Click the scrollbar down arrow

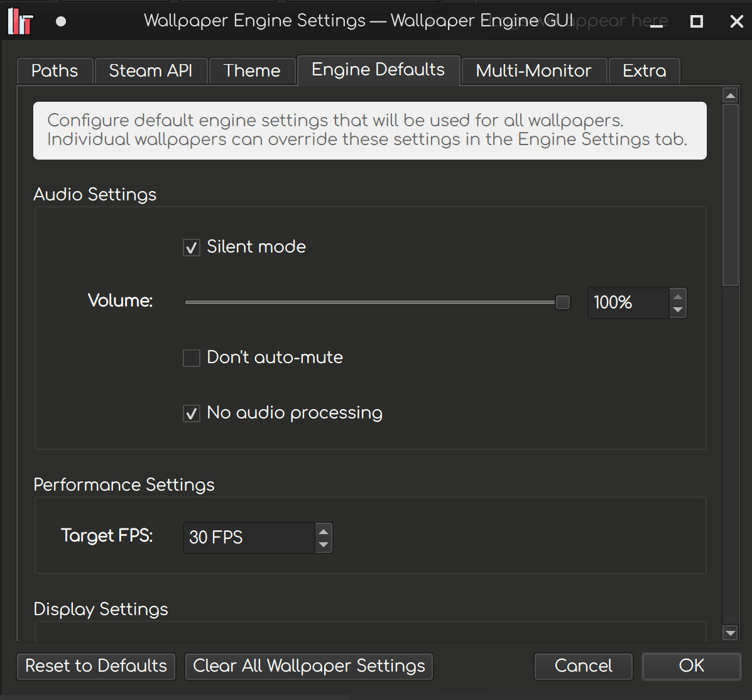click(x=731, y=633)
